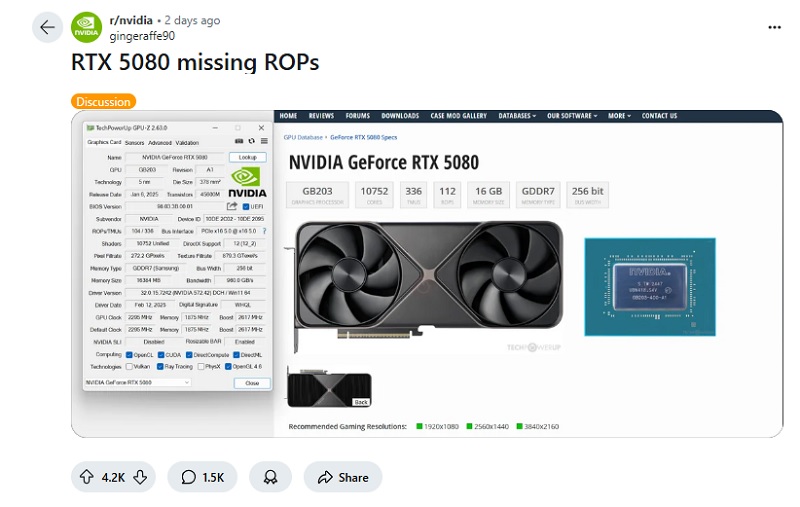This screenshot has height=507, width=800.
Task: Select the small RTX 5080 thumbnail image
Action: coord(329,386)
